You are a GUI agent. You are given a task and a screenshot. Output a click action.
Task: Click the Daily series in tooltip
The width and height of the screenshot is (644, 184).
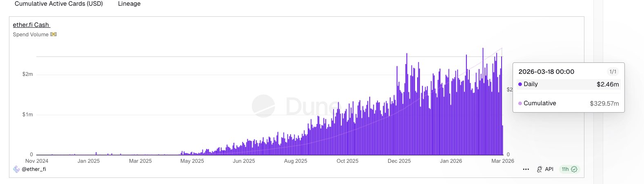(x=568, y=84)
